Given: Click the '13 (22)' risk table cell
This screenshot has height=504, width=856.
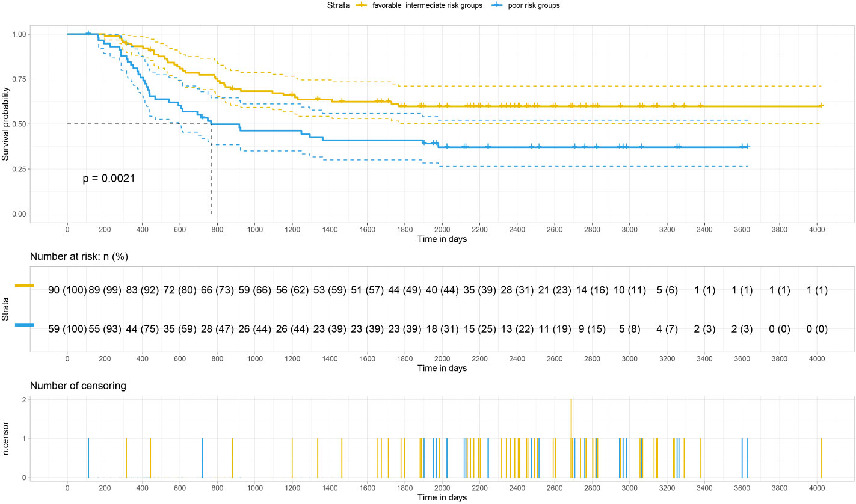Looking at the screenshot, I should 517,330.
